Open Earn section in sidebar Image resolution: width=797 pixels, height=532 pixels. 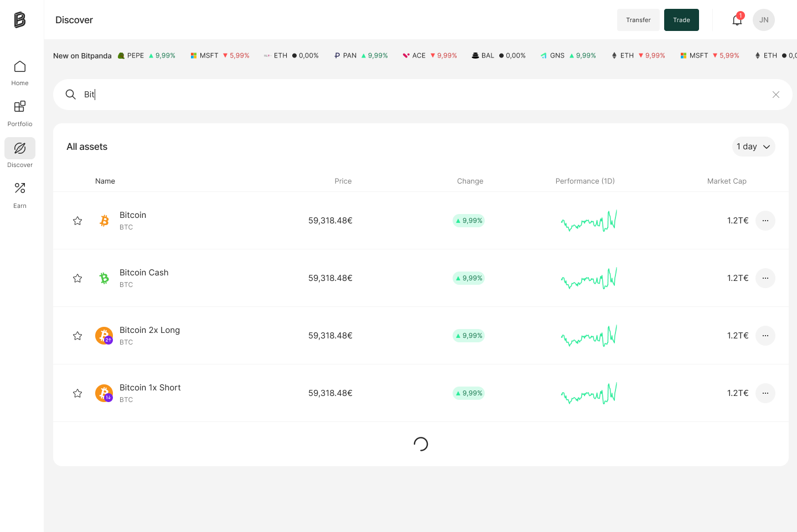pos(20,195)
